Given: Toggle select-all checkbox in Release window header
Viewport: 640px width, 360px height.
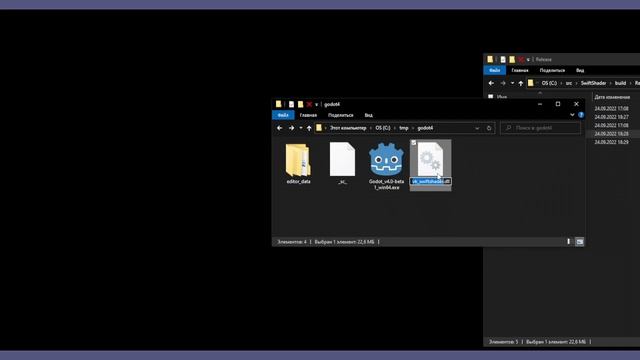Looking at the screenshot, I should click(491, 97).
